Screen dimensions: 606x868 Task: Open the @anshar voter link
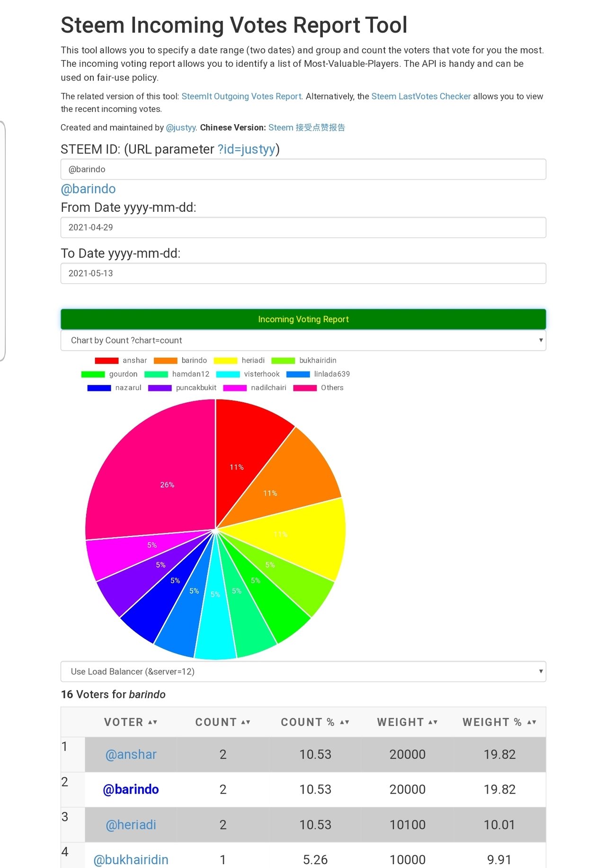coord(131,754)
